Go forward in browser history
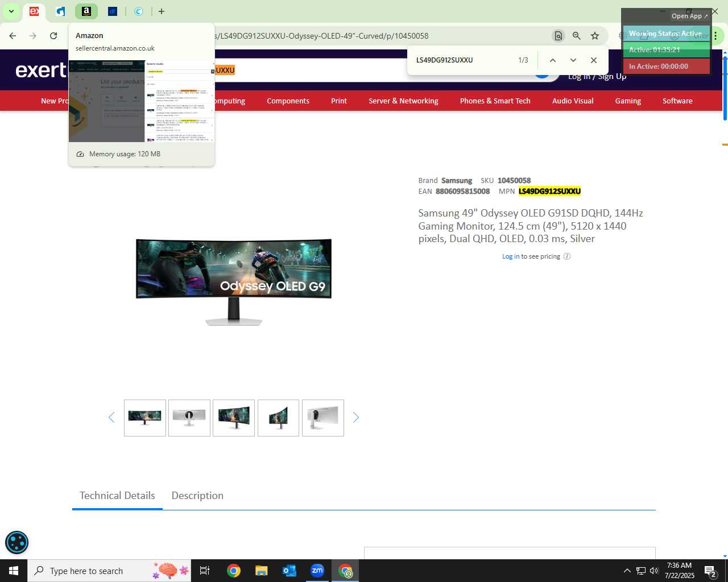Image resolution: width=728 pixels, height=582 pixels. pos(33,36)
